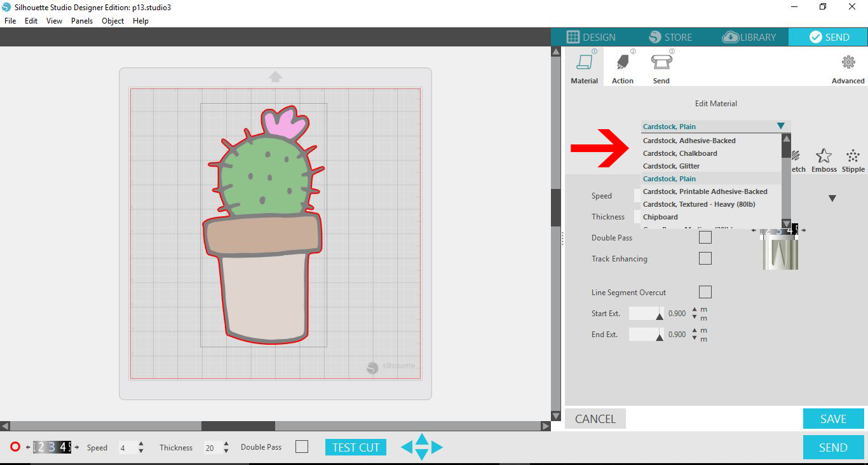Open the Cardstock, Plain material dropdown
Viewport: 868px width, 465px height.
point(715,127)
